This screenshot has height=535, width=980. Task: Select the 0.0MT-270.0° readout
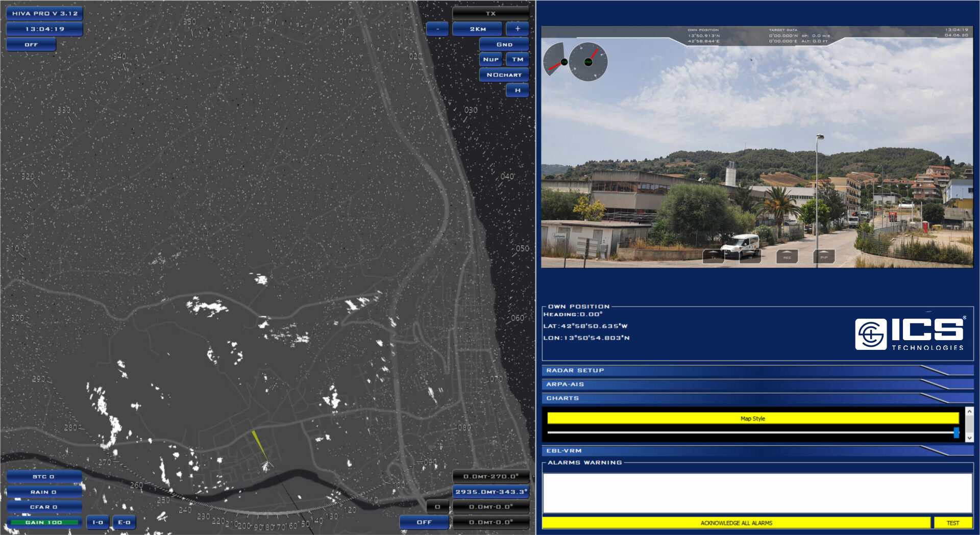[x=491, y=476]
